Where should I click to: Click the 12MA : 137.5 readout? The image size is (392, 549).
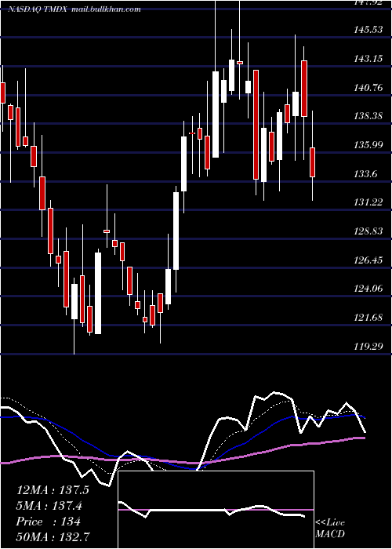point(53,490)
